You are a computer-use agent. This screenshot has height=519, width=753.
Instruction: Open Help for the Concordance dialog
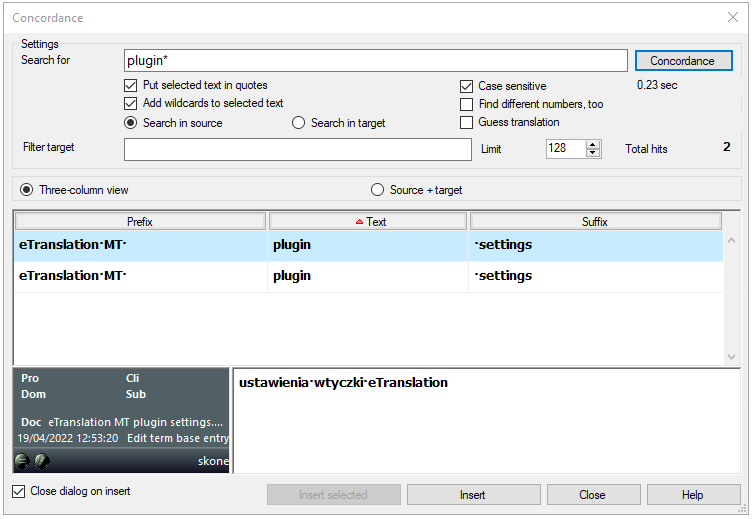pyautogui.click(x=693, y=495)
